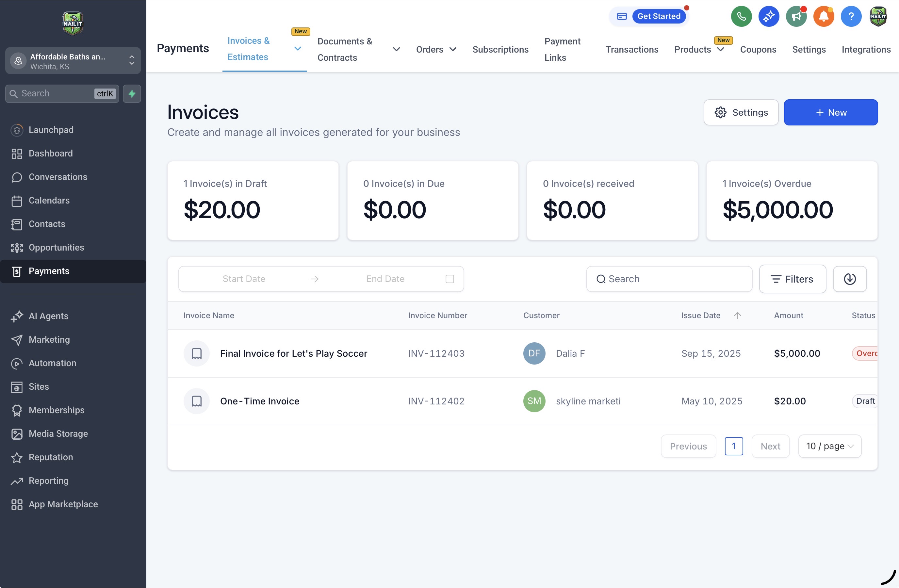Create an invoice with the New button

pos(831,112)
